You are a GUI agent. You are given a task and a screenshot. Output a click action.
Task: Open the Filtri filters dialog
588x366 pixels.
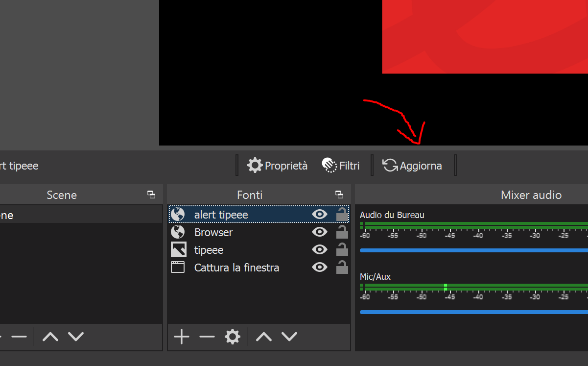(341, 166)
